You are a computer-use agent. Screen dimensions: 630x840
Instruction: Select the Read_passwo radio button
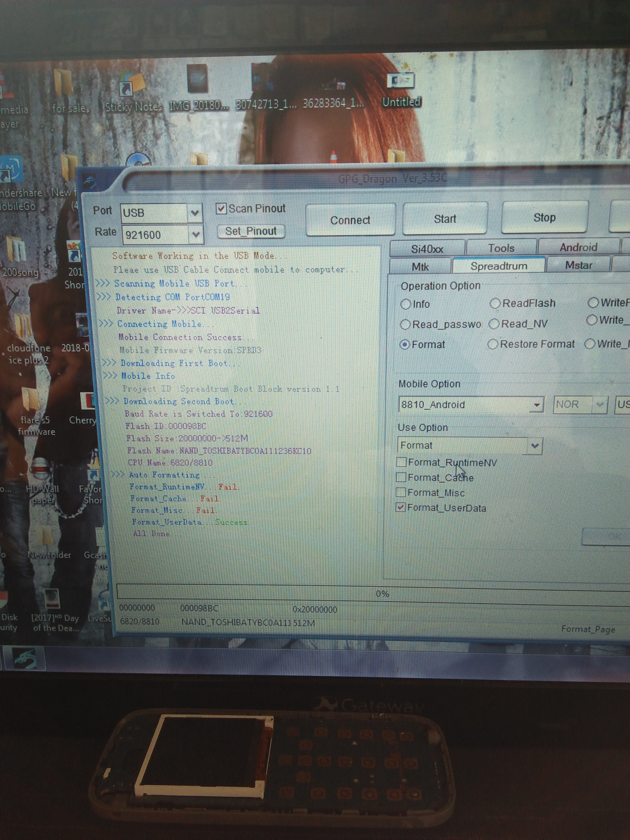coord(405,325)
